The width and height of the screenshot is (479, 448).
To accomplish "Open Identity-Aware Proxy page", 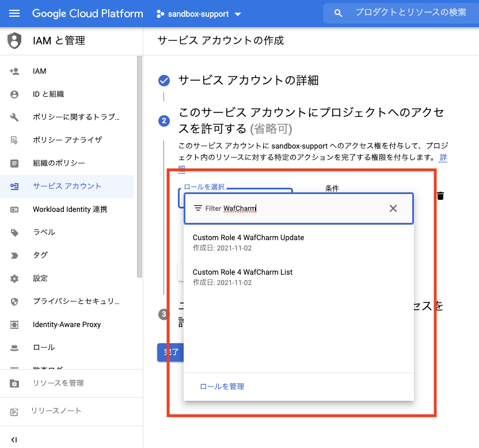I will [x=67, y=325].
